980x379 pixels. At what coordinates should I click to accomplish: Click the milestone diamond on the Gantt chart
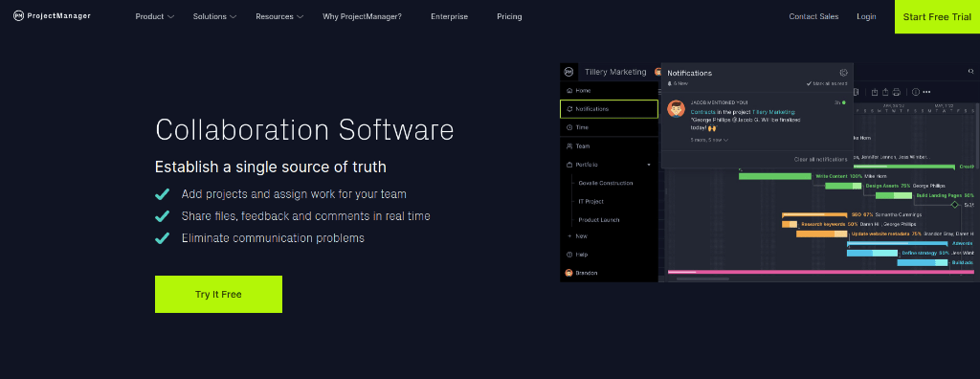tap(954, 205)
